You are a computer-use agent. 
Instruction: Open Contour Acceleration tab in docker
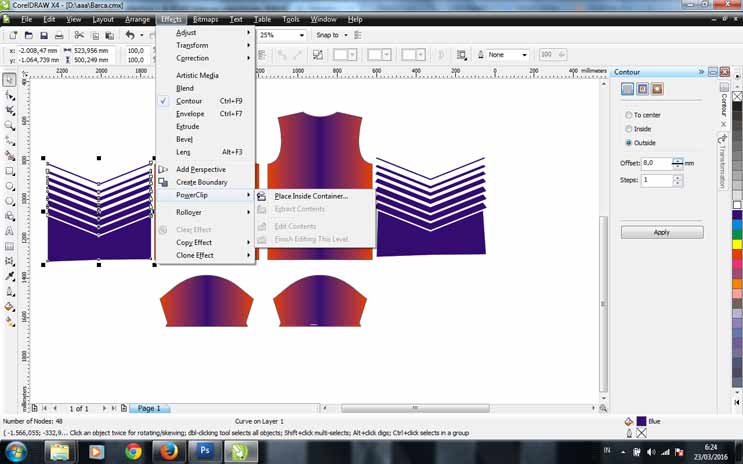pyautogui.click(x=657, y=89)
